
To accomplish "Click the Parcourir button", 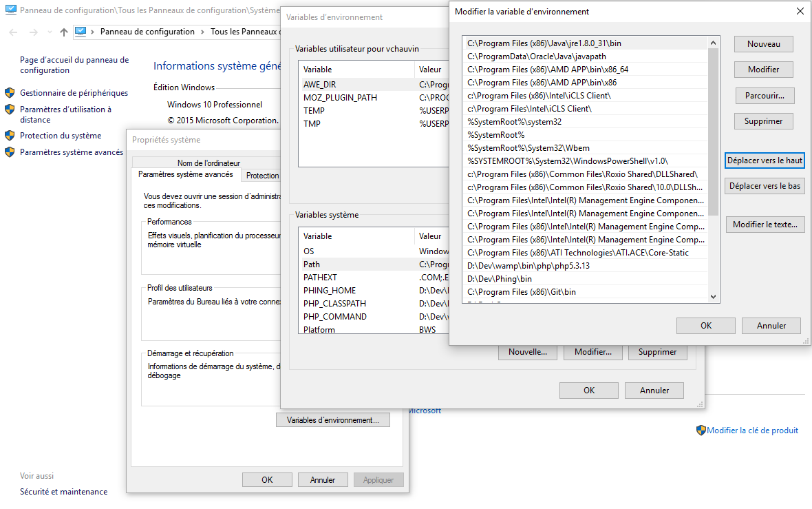I will (x=765, y=95).
